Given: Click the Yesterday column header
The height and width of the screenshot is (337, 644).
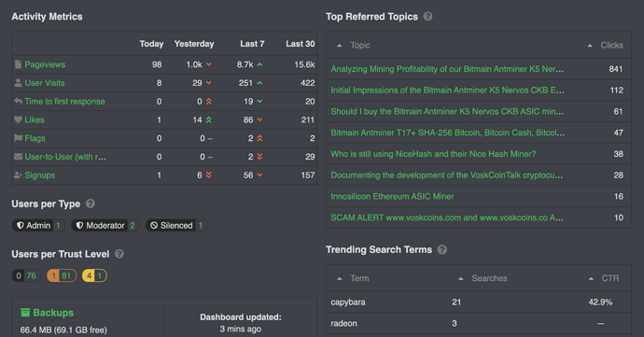Looking at the screenshot, I should tap(194, 44).
